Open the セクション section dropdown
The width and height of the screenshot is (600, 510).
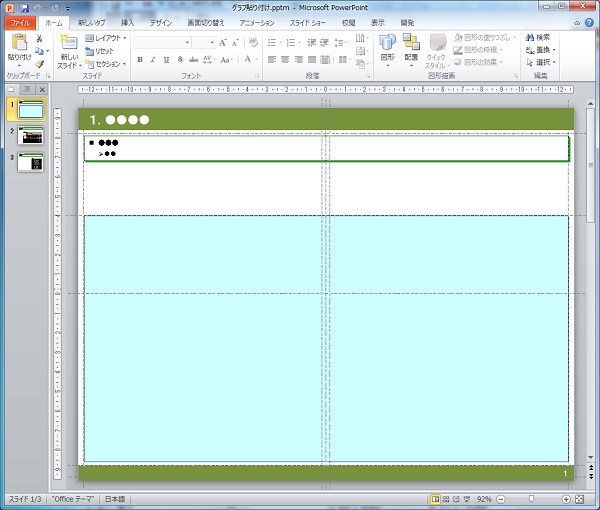(106, 64)
